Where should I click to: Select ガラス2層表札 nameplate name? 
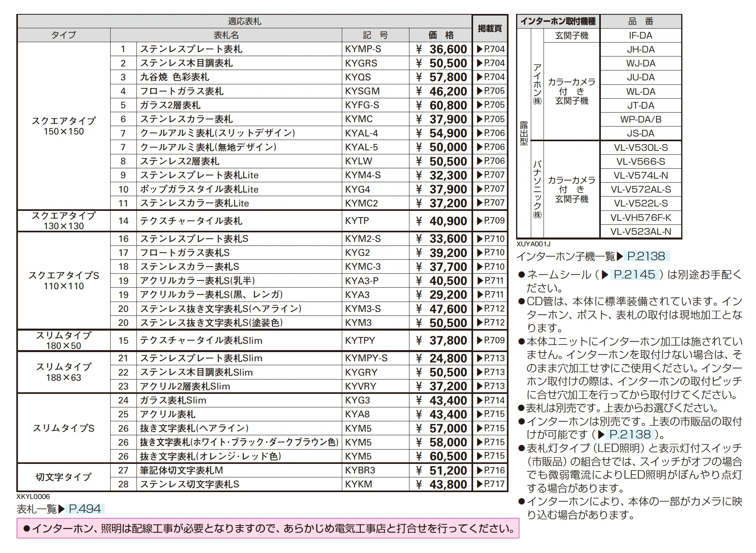pos(170,105)
